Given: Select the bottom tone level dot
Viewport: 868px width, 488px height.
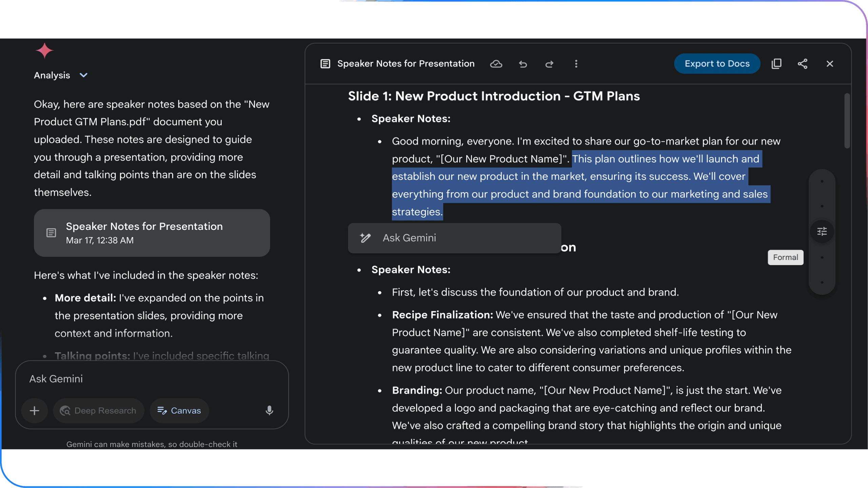Looking at the screenshot, I should pos(822,282).
